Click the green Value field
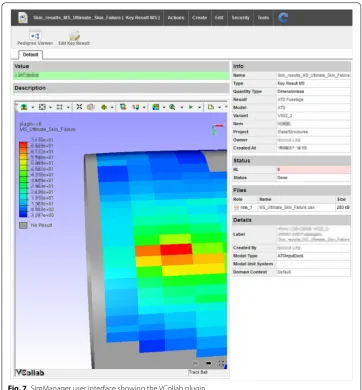The image size is (362, 390). click(121, 75)
